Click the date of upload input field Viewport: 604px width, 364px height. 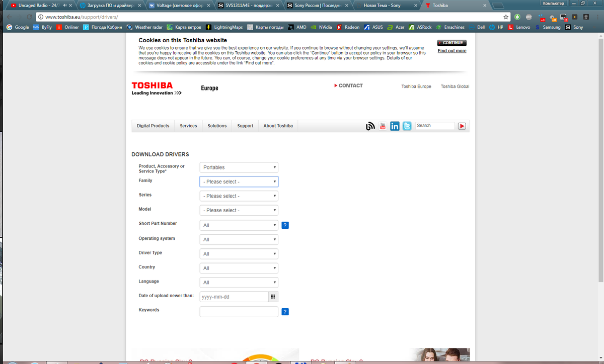click(x=234, y=297)
